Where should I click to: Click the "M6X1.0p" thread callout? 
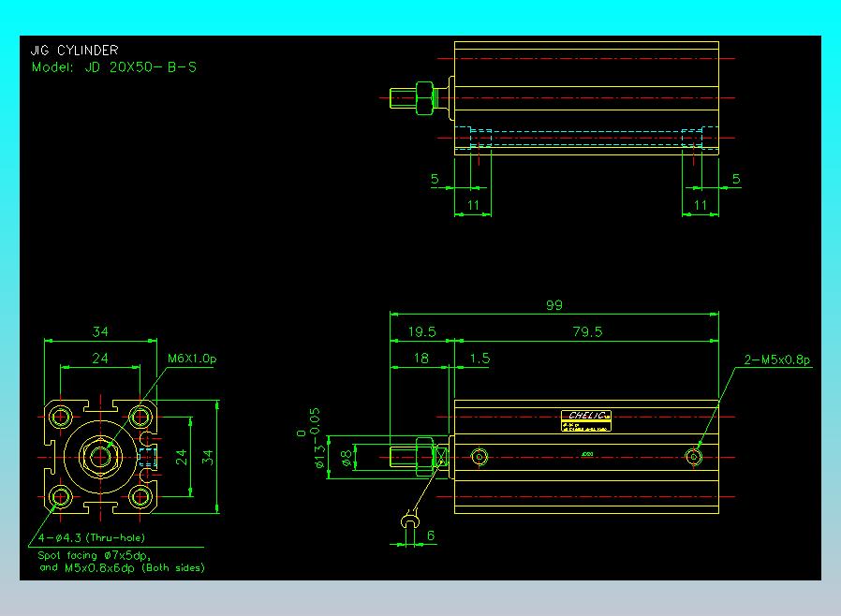click(192, 359)
